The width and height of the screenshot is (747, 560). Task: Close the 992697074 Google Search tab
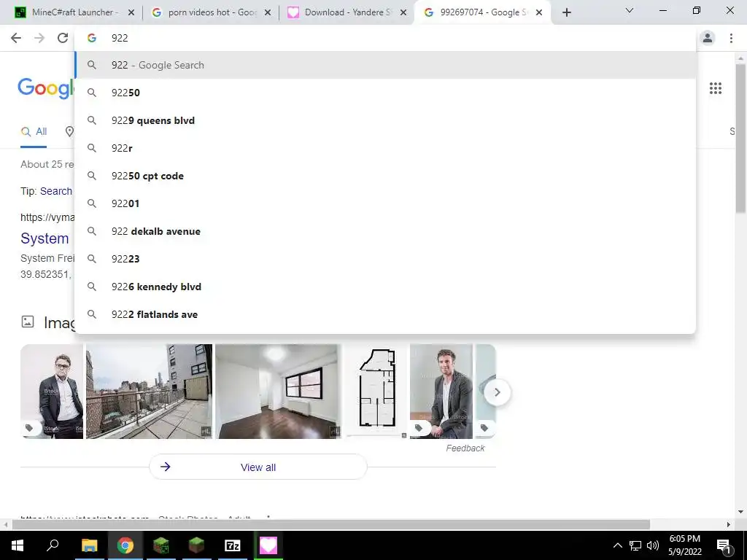[539, 12]
